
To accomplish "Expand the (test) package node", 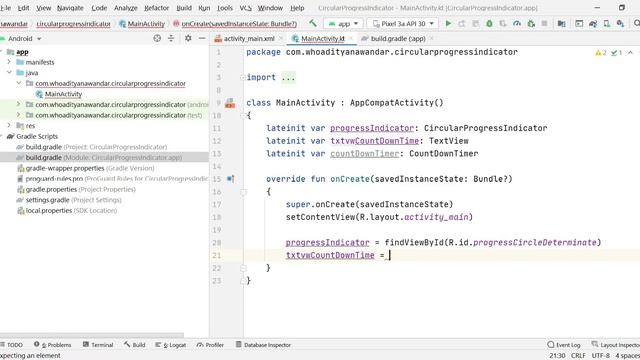I will [19, 115].
